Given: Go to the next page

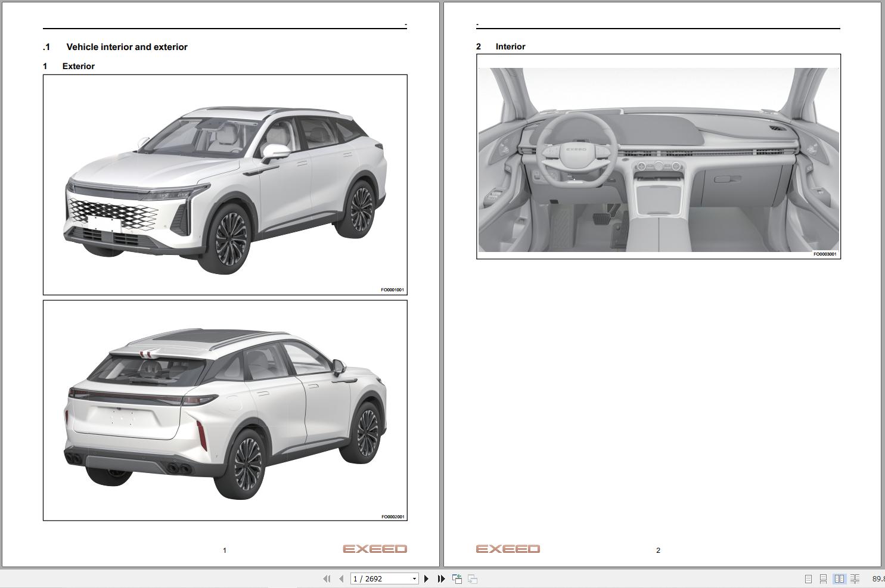Looking at the screenshot, I should [426, 578].
